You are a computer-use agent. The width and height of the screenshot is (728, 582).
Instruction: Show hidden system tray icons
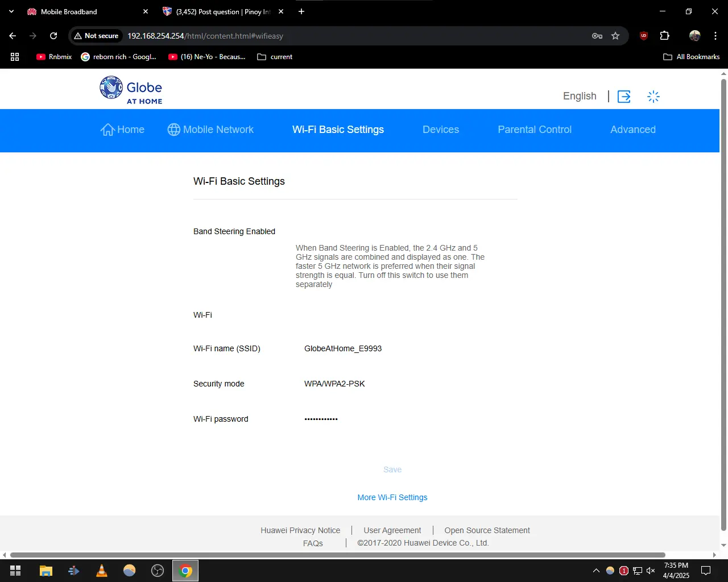(x=596, y=571)
